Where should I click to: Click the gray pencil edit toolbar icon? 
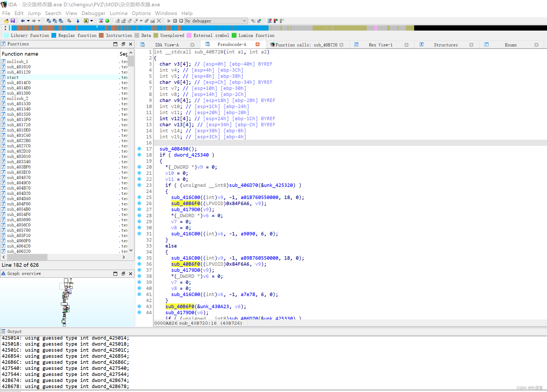tap(153, 21)
